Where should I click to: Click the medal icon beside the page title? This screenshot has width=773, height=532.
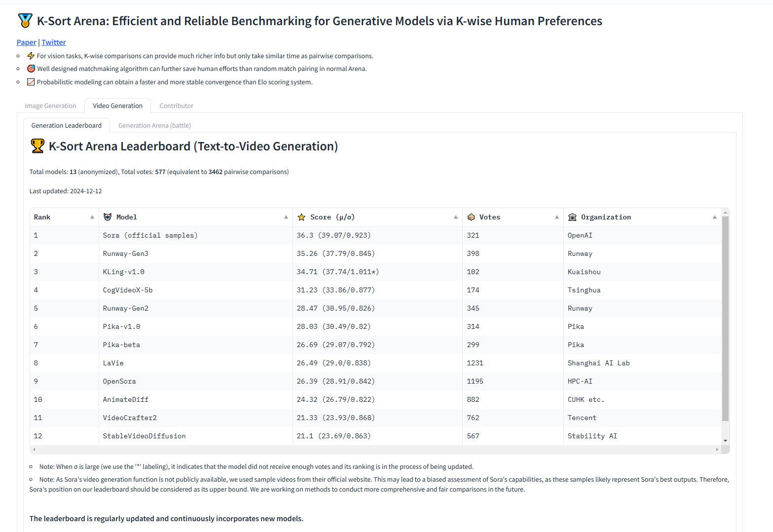click(x=25, y=21)
